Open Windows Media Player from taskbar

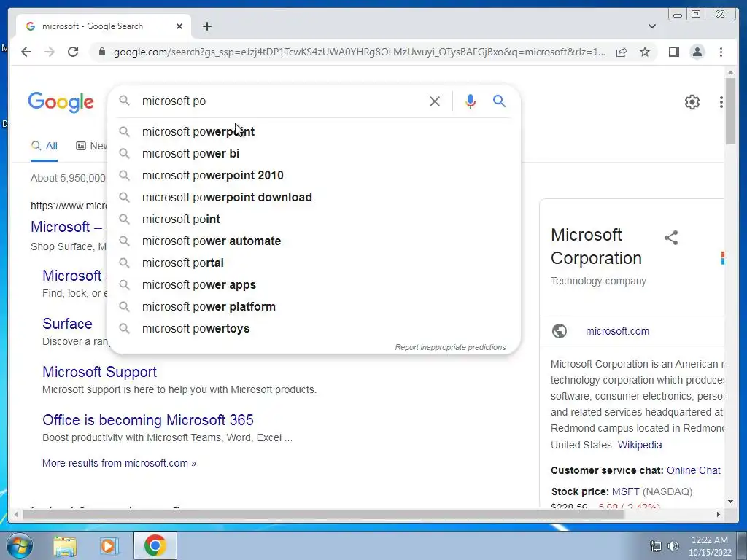tap(108, 545)
